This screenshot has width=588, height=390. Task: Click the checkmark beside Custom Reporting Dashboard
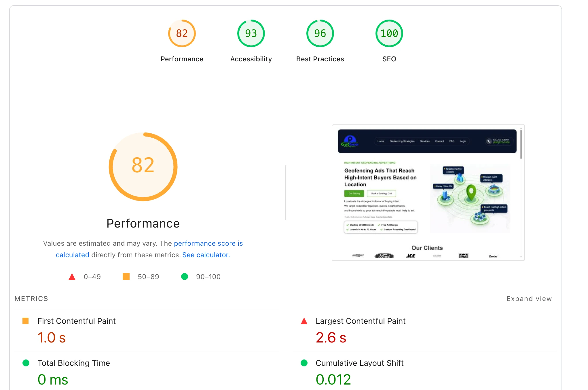pos(382,229)
